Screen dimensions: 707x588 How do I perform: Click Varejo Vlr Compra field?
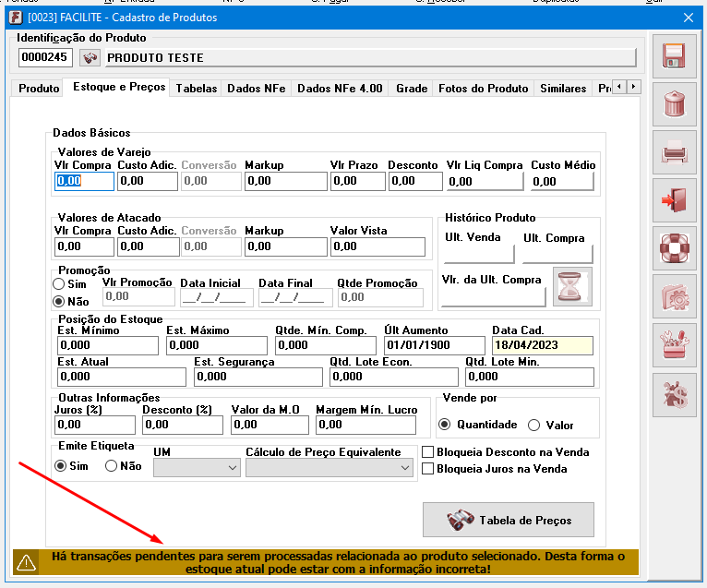84,181
